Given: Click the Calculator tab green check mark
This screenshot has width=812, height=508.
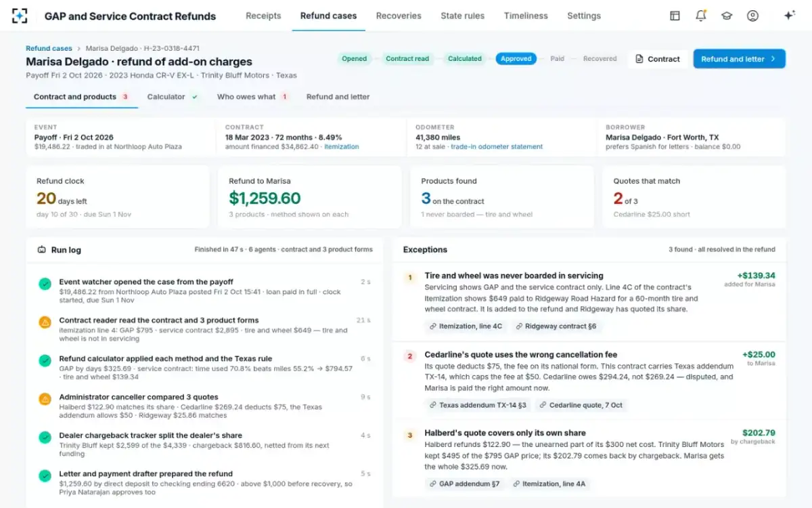Looking at the screenshot, I should point(194,97).
